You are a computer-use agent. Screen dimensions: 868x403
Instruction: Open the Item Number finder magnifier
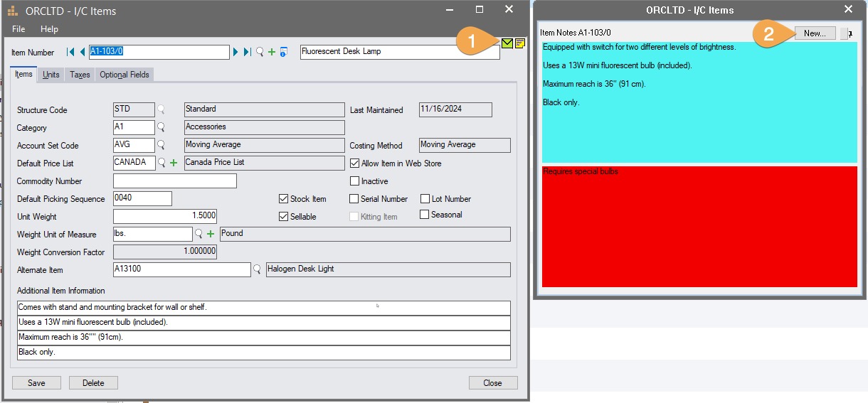click(x=260, y=52)
